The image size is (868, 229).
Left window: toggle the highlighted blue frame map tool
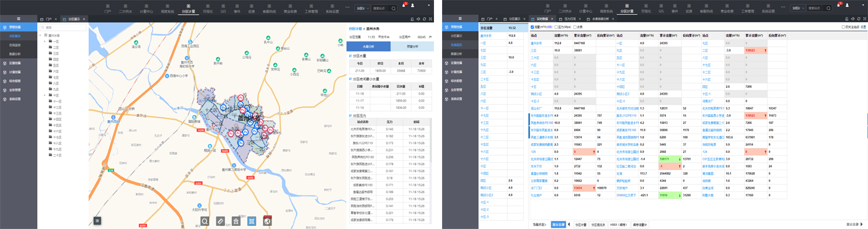252,220
